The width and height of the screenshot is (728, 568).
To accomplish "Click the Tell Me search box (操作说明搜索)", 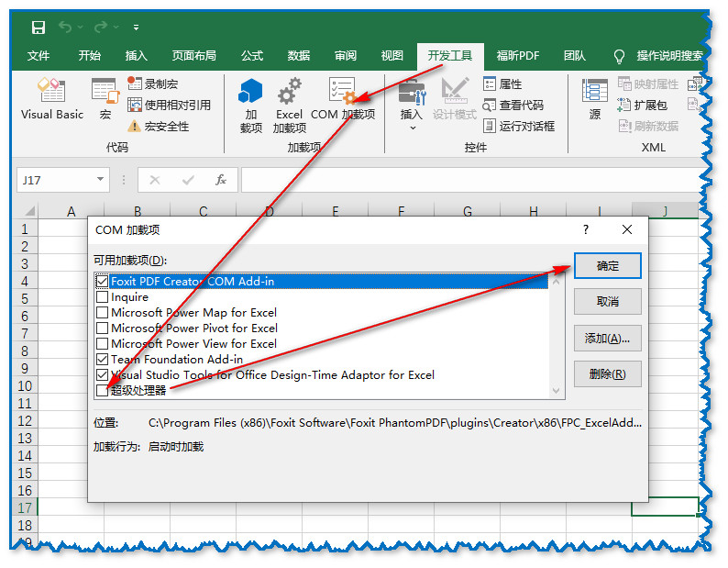I will tap(669, 56).
